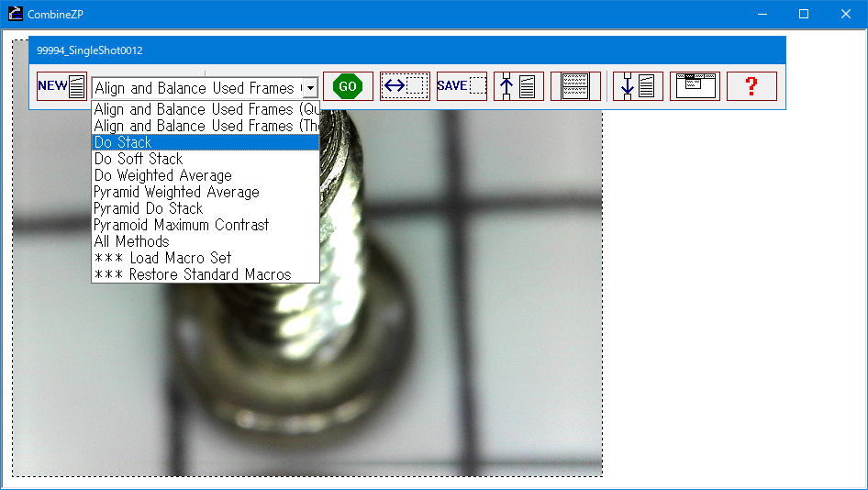
Task: Click the frame list view icon
Action: (x=575, y=86)
